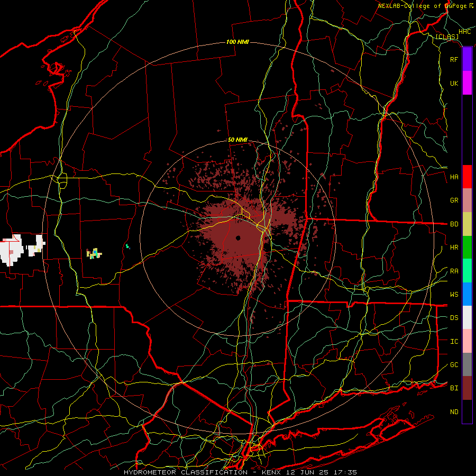The image size is (476, 476).
Task: Click the RA legend label
Action: 454,271
